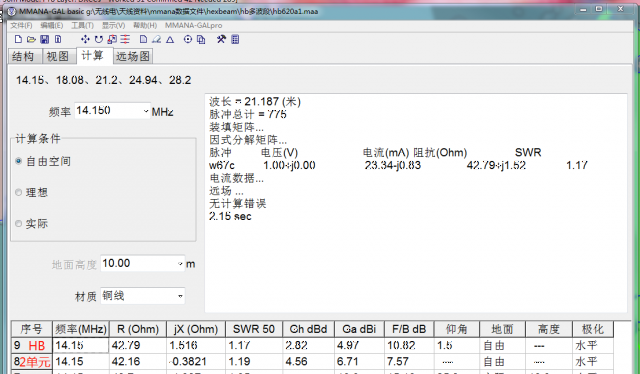Select 自由空间 free space radio option
This screenshot has height=374, width=640.
coord(18,161)
